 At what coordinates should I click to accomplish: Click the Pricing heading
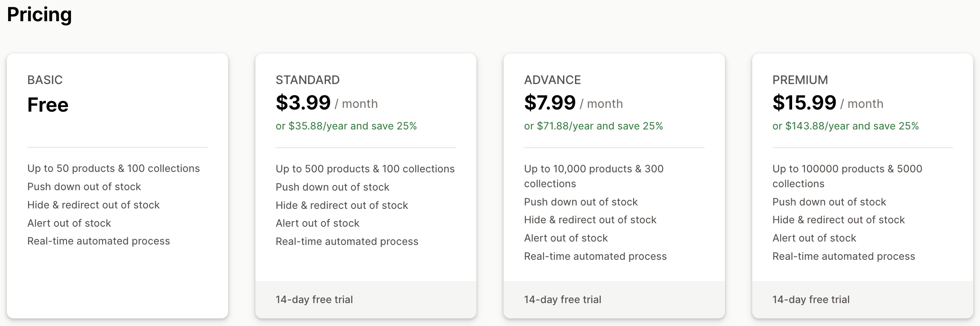pos(40,15)
